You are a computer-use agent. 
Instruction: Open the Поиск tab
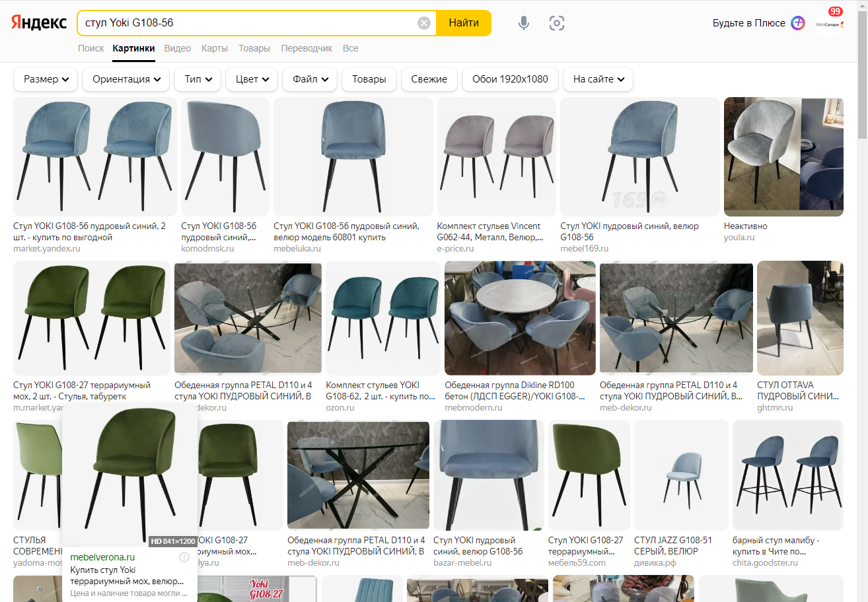coord(91,48)
